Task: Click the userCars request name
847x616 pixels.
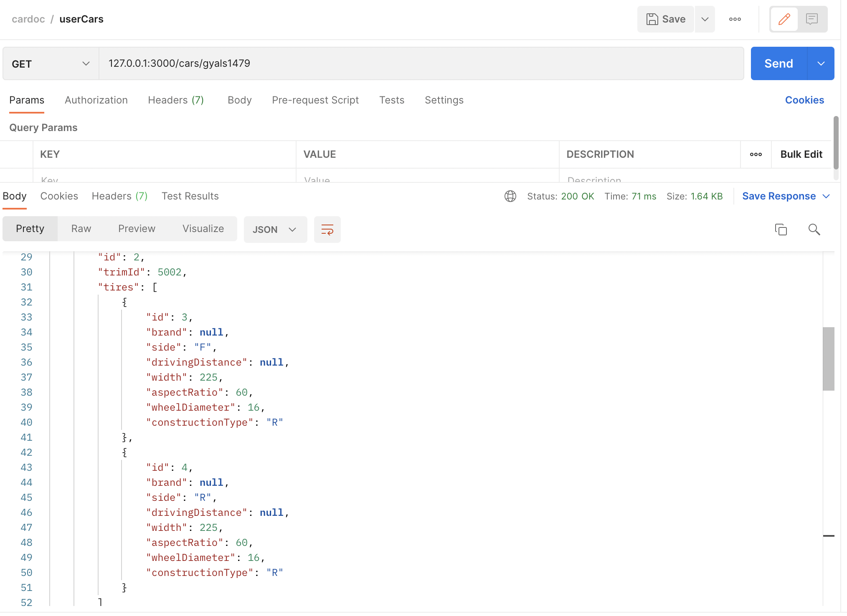Action: coord(81,19)
